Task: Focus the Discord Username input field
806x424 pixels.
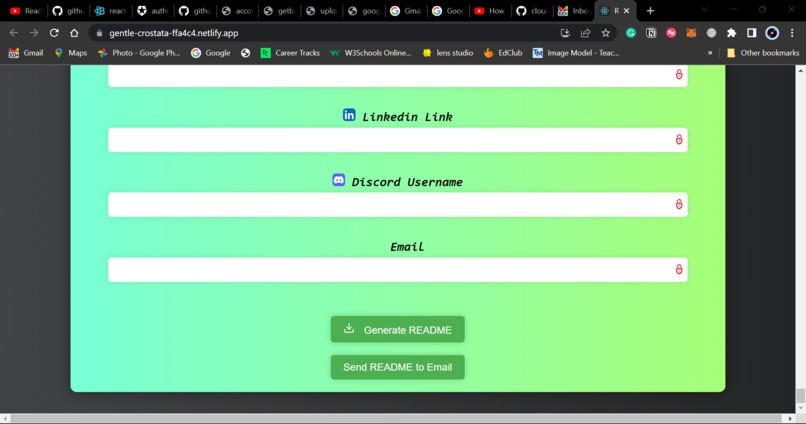Action: point(397,205)
